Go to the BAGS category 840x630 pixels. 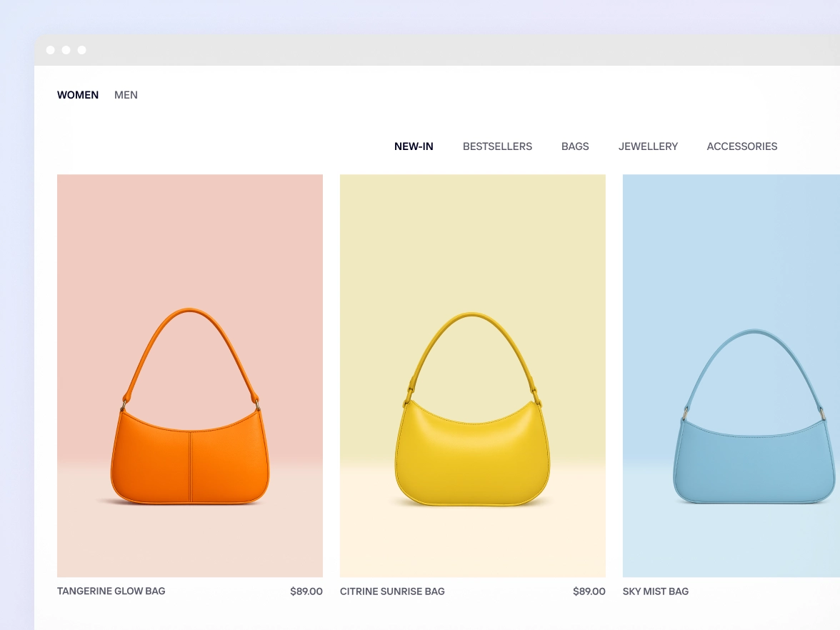click(x=575, y=146)
